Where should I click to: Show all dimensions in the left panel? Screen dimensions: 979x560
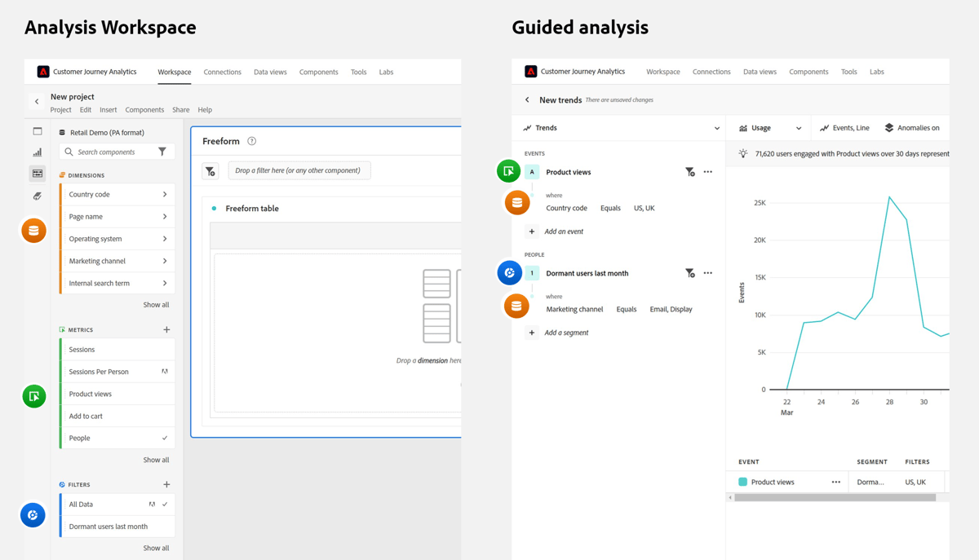pos(155,304)
